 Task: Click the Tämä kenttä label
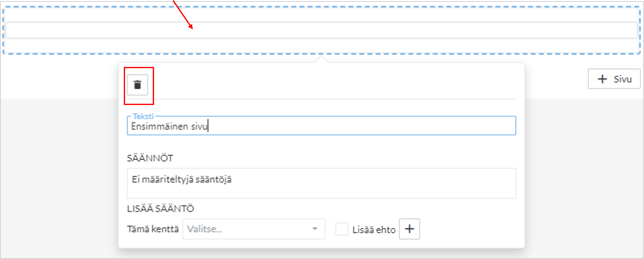[x=153, y=229]
